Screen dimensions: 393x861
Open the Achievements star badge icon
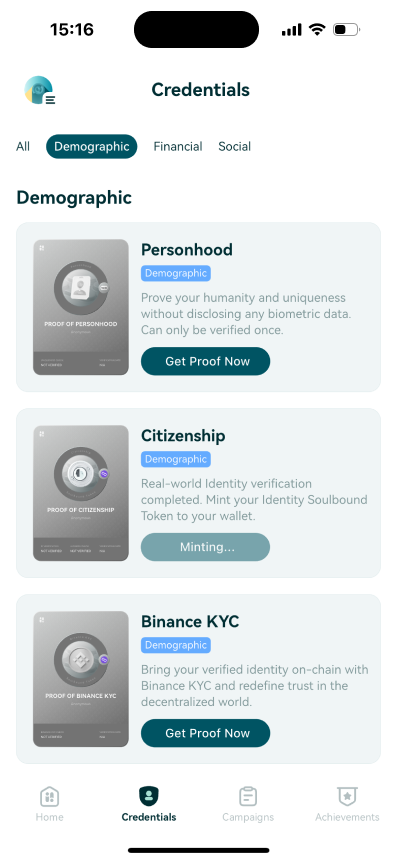[347, 796]
